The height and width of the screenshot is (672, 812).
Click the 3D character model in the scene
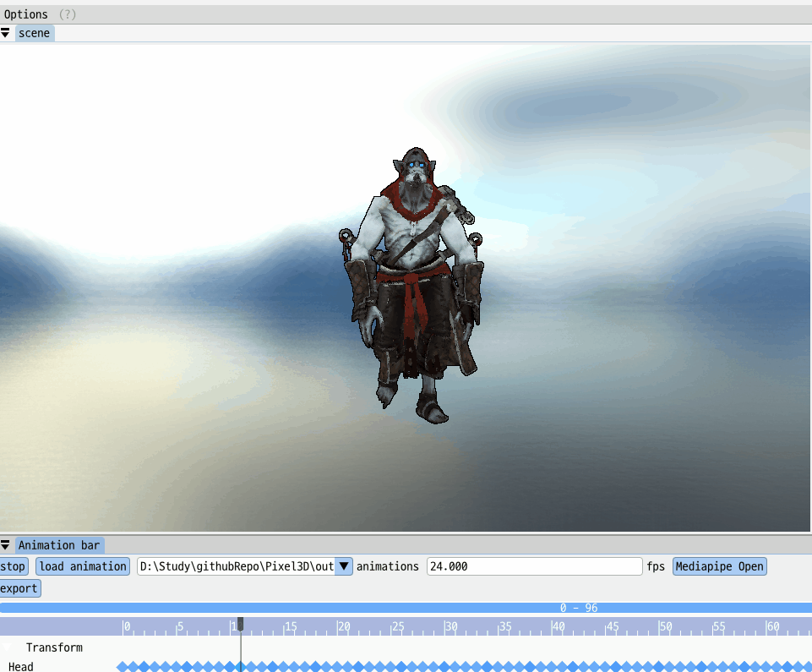coord(412,285)
